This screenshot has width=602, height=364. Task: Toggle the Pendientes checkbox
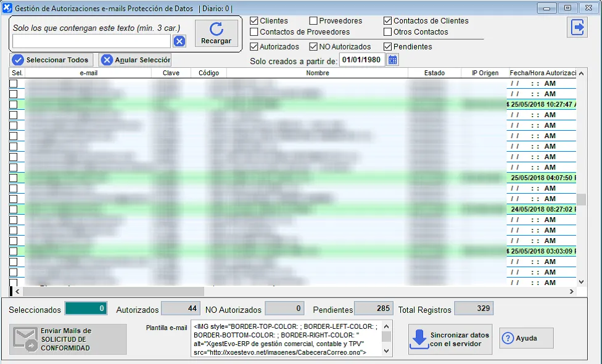pyautogui.click(x=388, y=47)
